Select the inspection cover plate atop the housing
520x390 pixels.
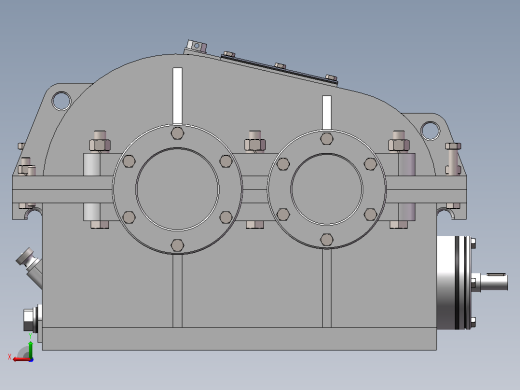tap(279, 69)
